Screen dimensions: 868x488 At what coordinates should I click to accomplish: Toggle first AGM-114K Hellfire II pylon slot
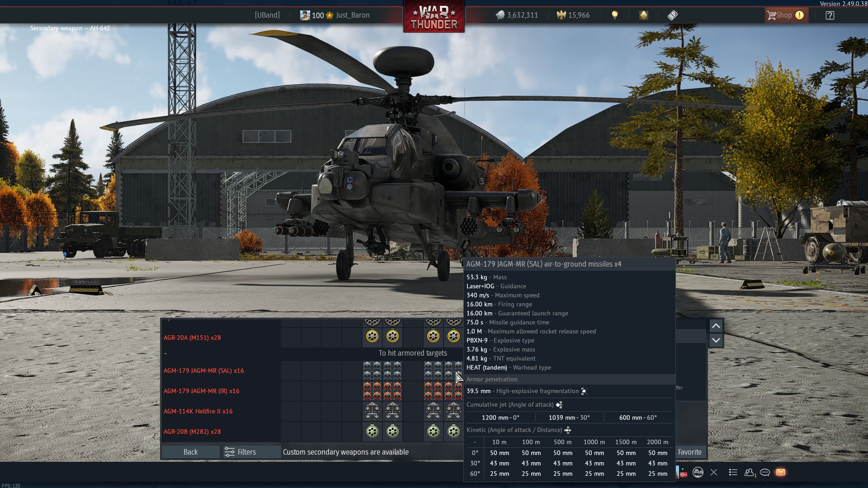(372, 411)
